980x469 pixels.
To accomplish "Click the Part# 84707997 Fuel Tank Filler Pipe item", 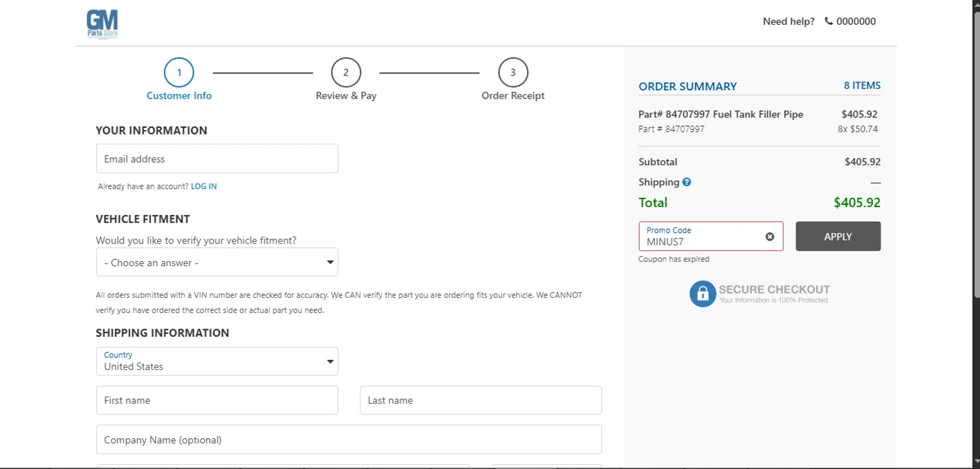I will 721,114.
